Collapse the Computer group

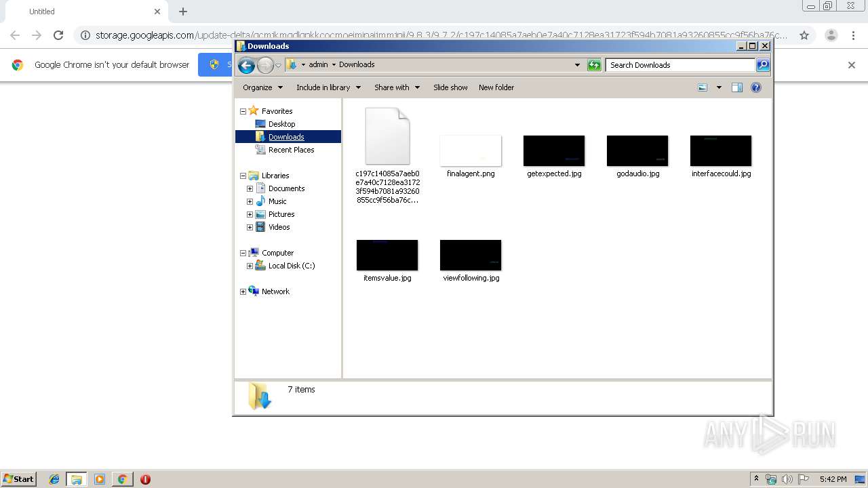243,253
